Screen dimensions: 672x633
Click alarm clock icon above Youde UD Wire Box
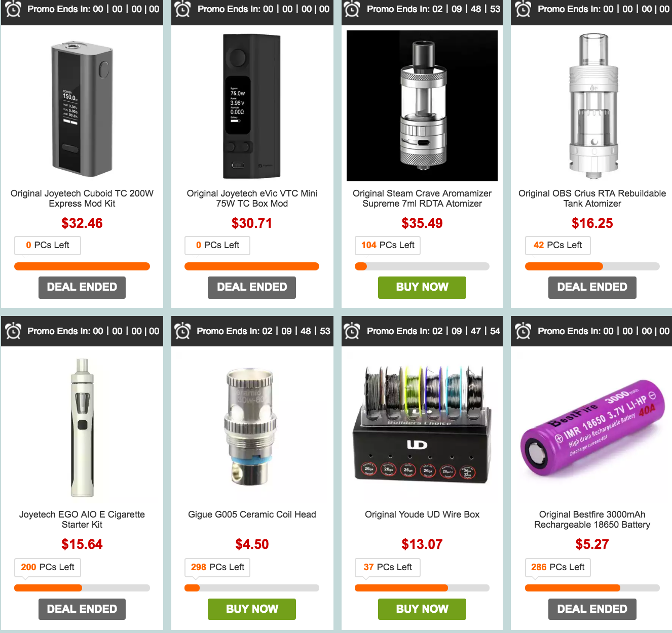(x=352, y=331)
